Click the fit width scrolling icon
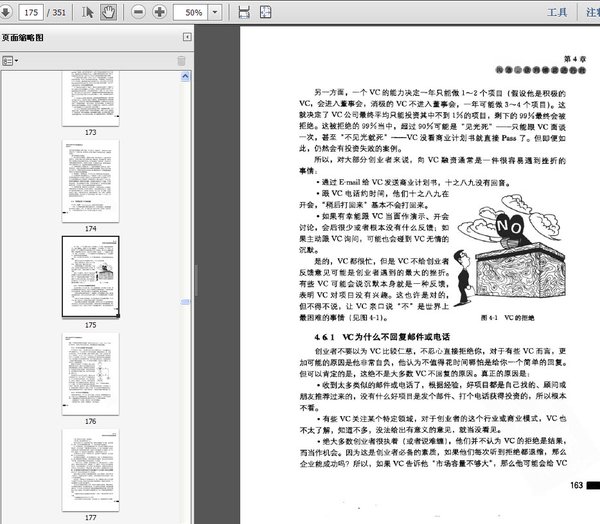This screenshot has width=600, height=524. coord(244,12)
